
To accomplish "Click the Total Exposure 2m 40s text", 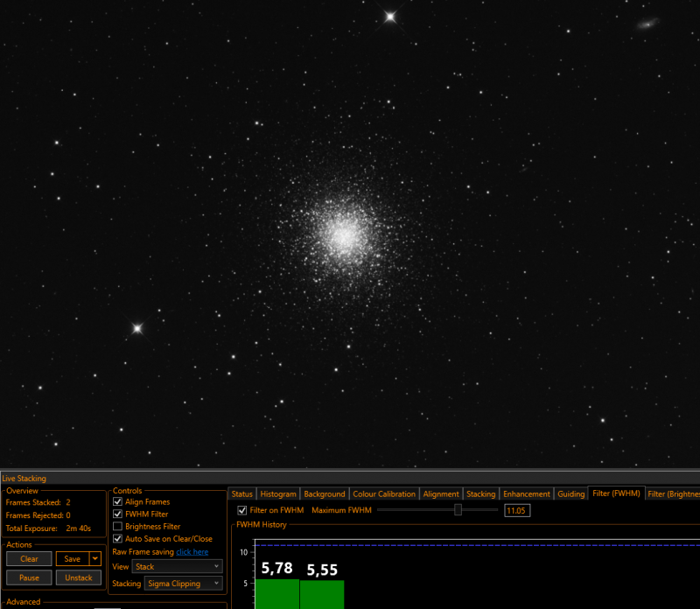I will coord(48,528).
